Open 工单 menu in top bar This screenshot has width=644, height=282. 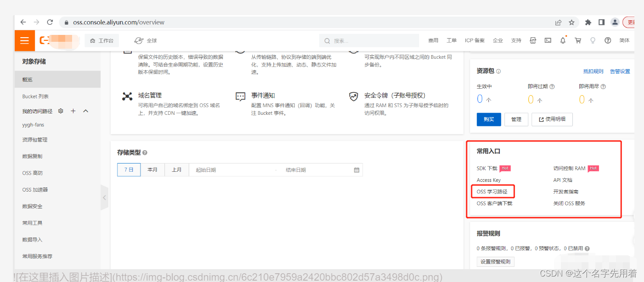pyautogui.click(x=452, y=40)
